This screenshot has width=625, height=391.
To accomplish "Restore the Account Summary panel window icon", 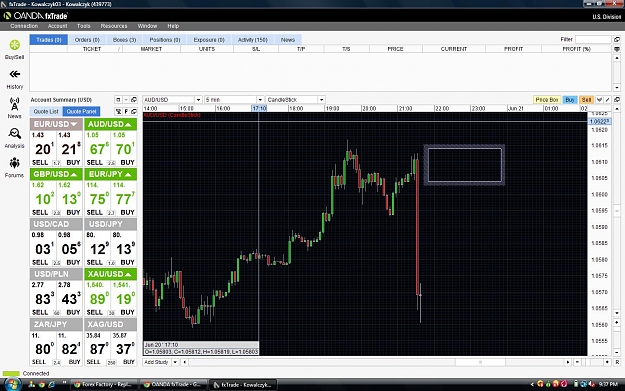I will tap(118, 100).
